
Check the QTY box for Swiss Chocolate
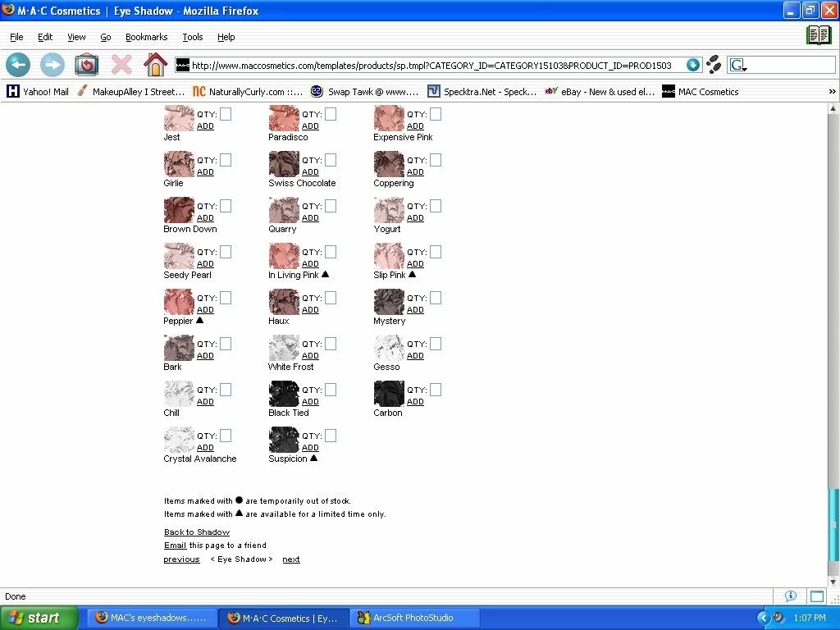[x=331, y=160]
